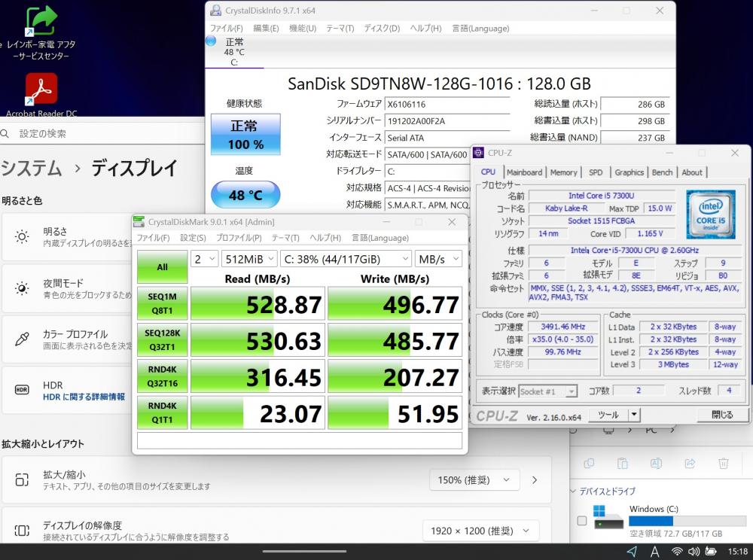The height and width of the screenshot is (560, 753).
Task: Open the MB/s unit dropdown
Action: point(439,259)
